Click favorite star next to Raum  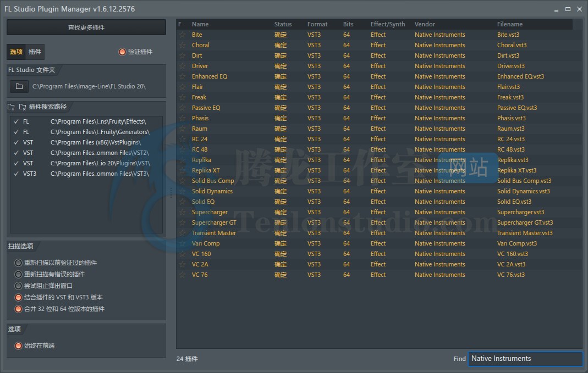(x=182, y=129)
